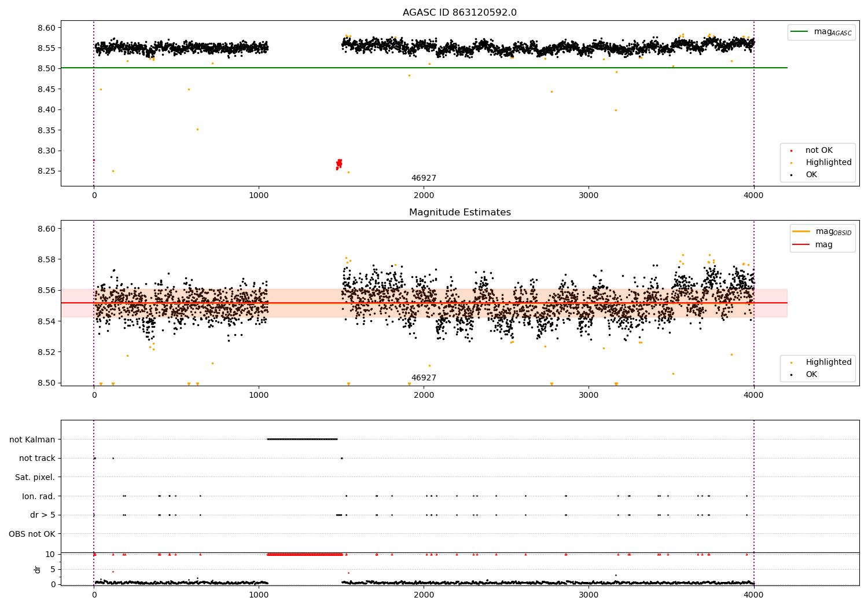Click the 'Ion. rad.' row label
This screenshot has width=868, height=608.
point(39,496)
